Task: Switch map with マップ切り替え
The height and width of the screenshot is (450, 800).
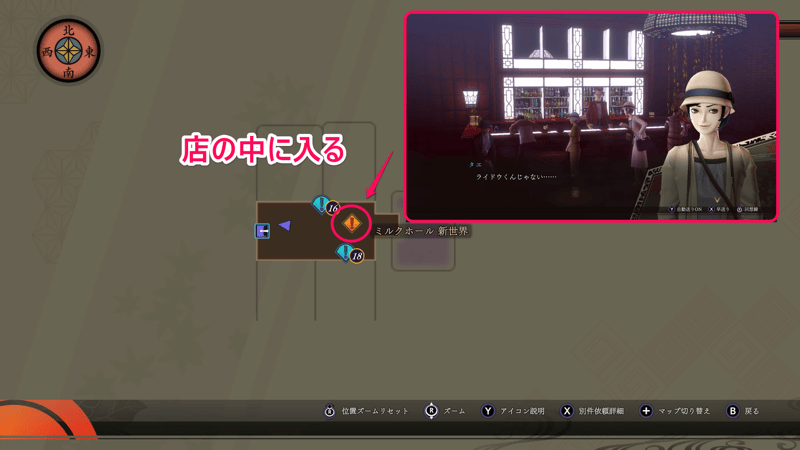Action: pyautogui.click(x=684, y=411)
